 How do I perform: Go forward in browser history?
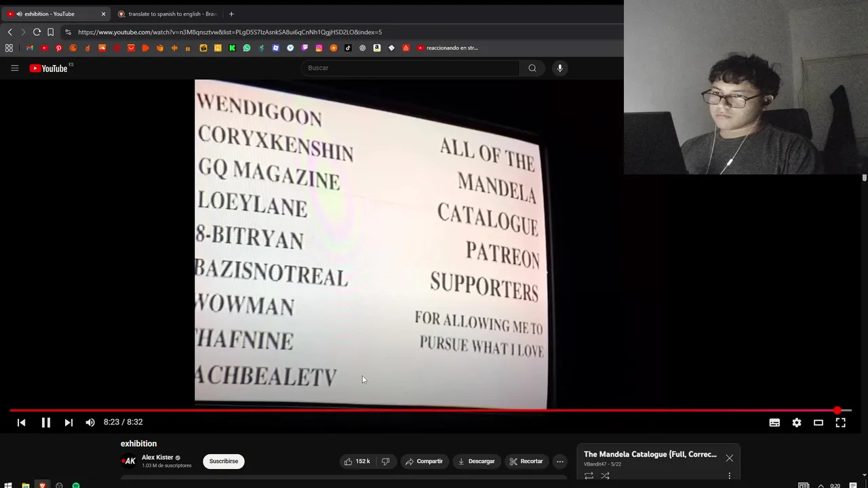[x=23, y=32]
